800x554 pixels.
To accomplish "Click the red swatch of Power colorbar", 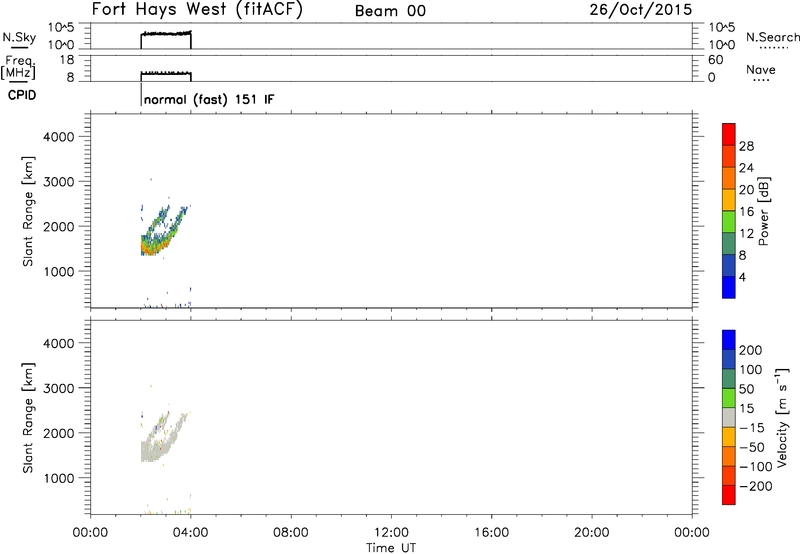I will coord(729,134).
